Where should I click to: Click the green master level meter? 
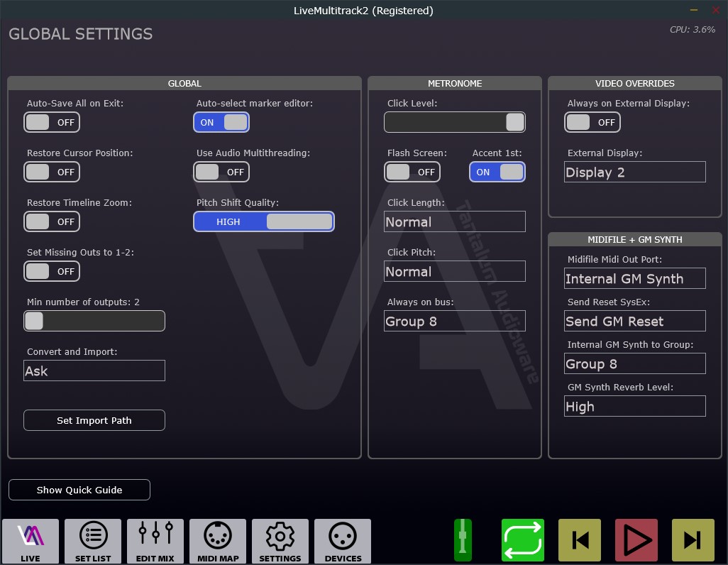[463, 540]
